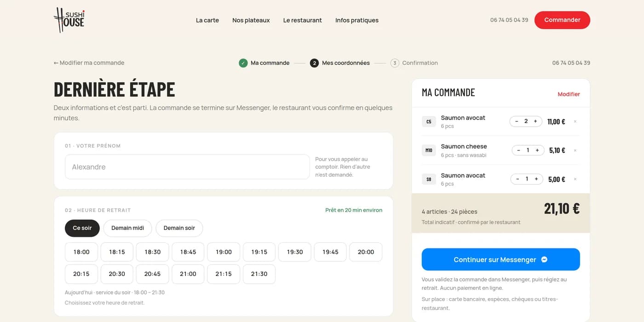Image resolution: width=644 pixels, height=322 pixels.
Task: Click the Sushi House logo
Action: coord(69,20)
